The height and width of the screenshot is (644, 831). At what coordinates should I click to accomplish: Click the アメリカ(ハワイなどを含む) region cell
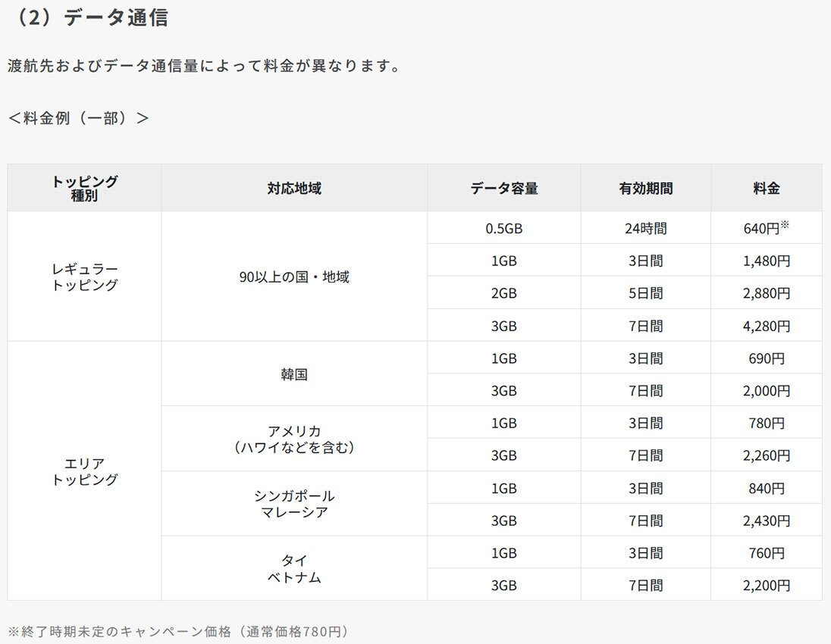point(293,439)
